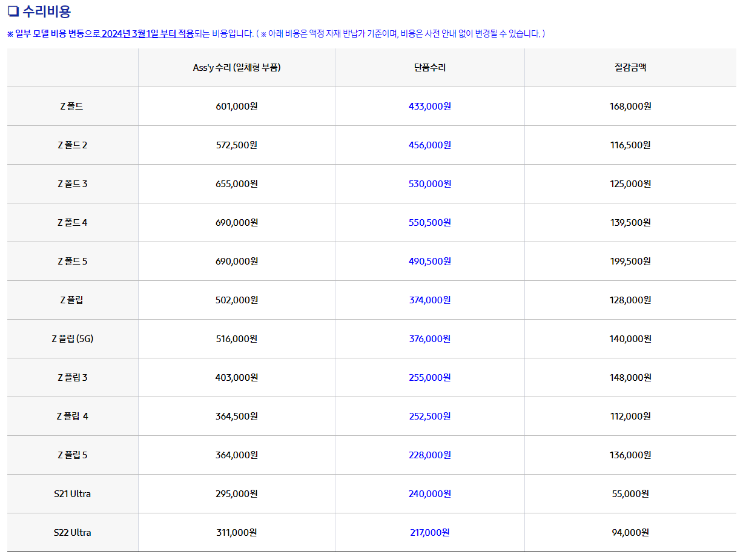
Task: Select S21 Ultra Ass'y price 295,000원
Action: click(237, 494)
